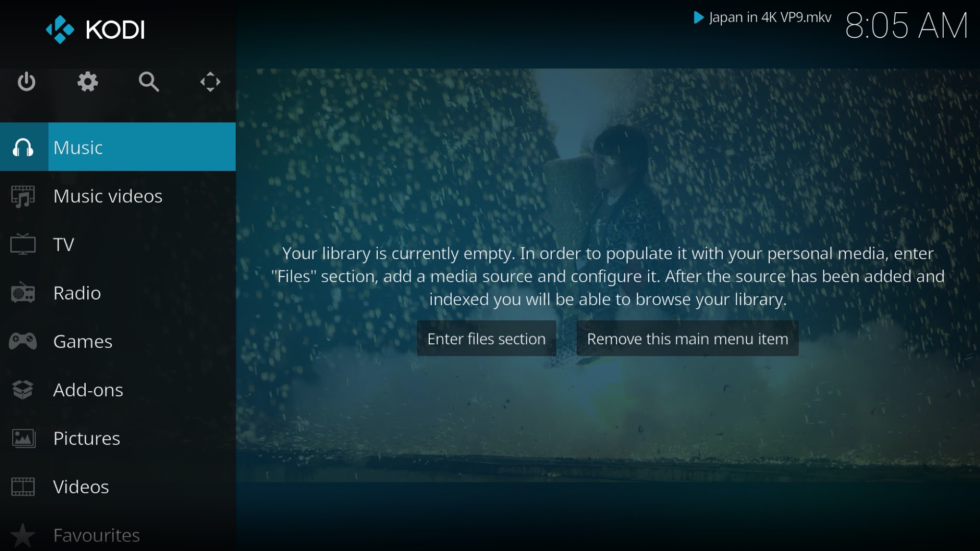
Task: Click the Music videos icon
Action: pyautogui.click(x=23, y=196)
